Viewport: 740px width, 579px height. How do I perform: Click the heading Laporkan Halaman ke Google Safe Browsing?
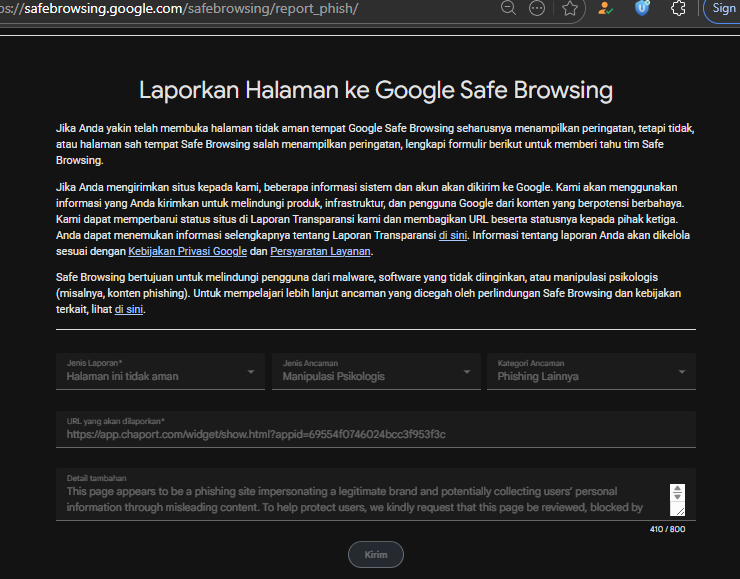[x=376, y=90]
